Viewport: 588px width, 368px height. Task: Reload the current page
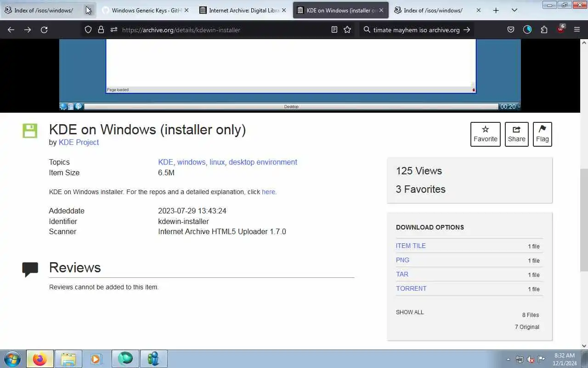pyautogui.click(x=44, y=29)
